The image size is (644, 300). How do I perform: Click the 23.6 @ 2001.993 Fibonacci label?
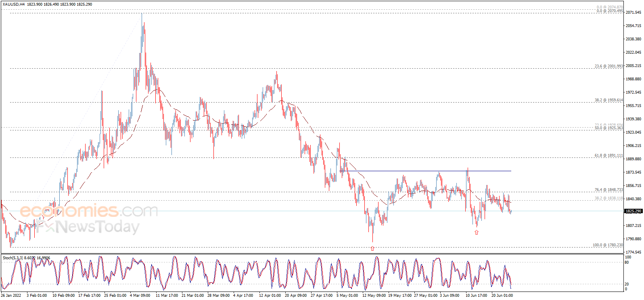click(x=608, y=66)
